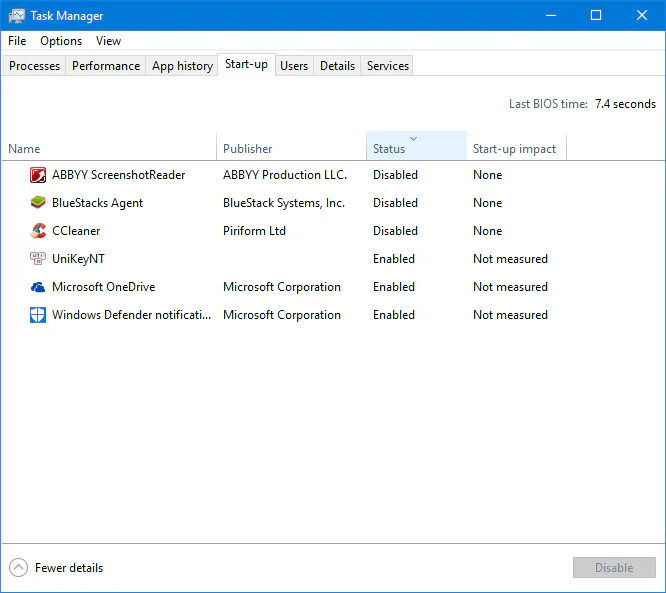
Task: Click Enabled status of Windows Defender
Action: pyautogui.click(x=394, y=315)
